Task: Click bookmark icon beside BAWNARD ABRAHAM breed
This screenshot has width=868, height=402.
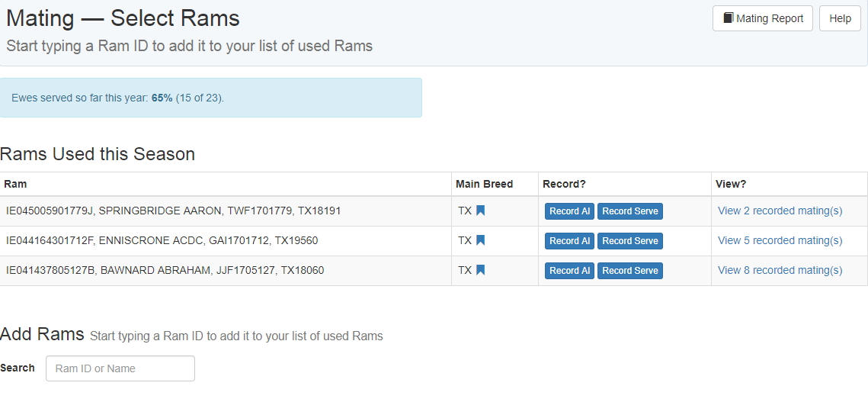Action: click(480, 271)
